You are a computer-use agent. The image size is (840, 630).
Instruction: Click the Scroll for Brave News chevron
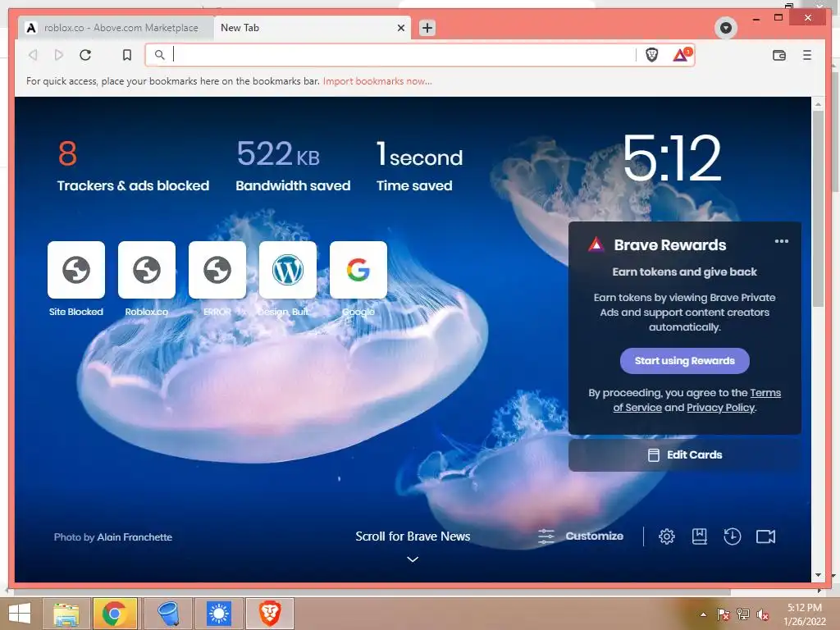(x=413, y=559)
